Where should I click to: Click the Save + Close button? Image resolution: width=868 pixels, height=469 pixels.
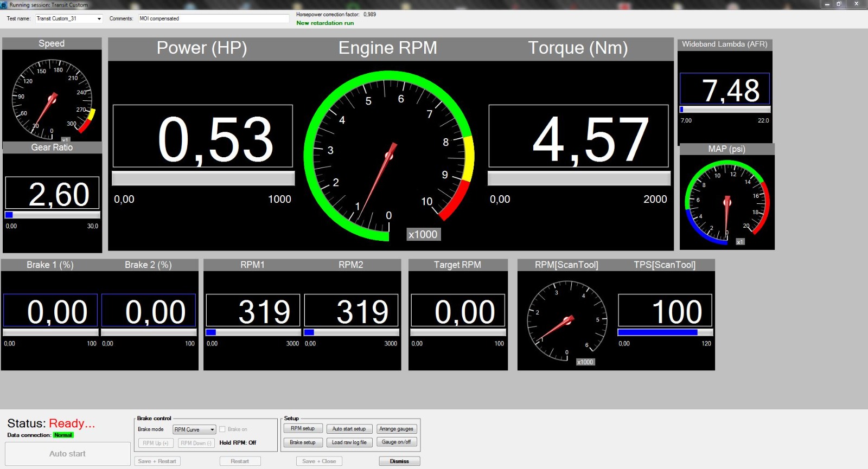tap(319, 461)
